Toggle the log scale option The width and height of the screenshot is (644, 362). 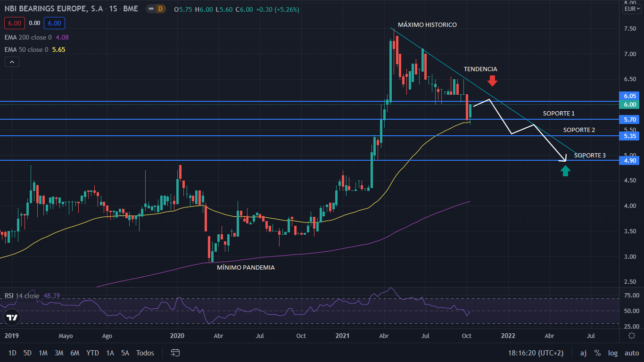point(612,353)
